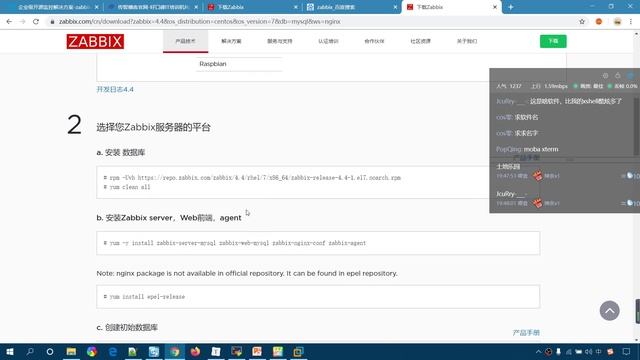Open 解决方案 navigation menu
640x360 pixels.
[231, 41]
